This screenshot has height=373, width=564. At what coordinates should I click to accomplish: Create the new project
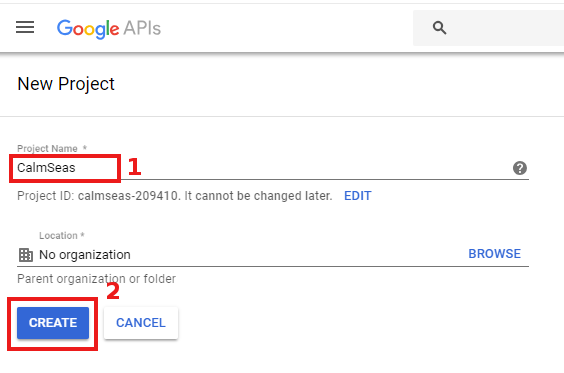[53, 323]
